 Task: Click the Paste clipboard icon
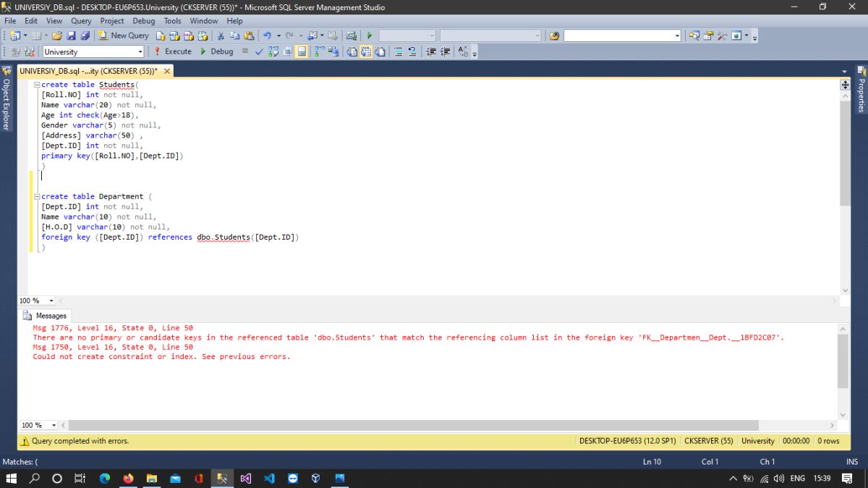[x=248, y=35]
